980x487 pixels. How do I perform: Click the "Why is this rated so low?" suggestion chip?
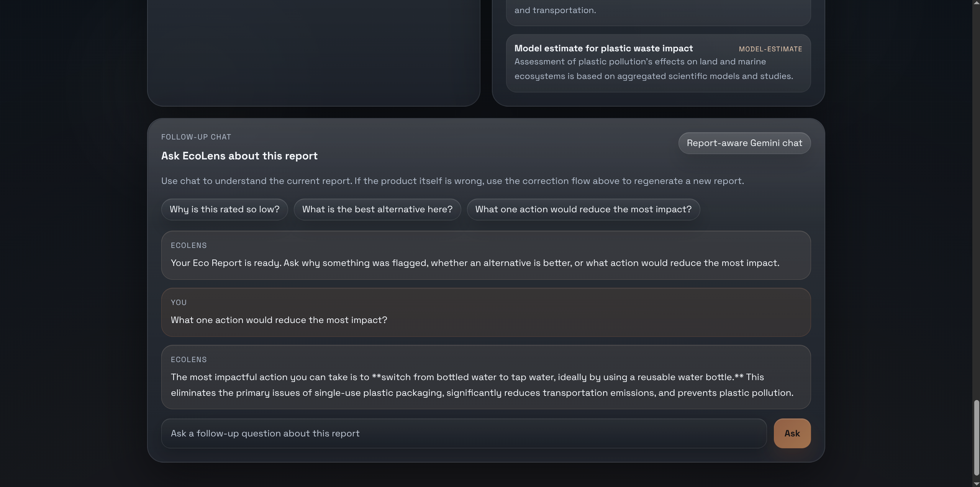point(225,209)
